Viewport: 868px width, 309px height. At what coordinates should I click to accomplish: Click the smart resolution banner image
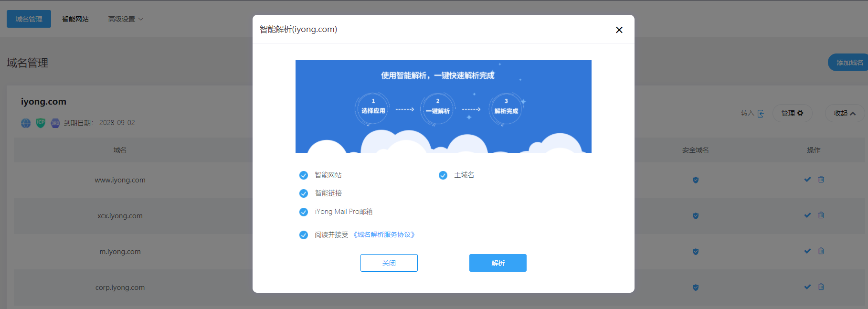point(444,107)
